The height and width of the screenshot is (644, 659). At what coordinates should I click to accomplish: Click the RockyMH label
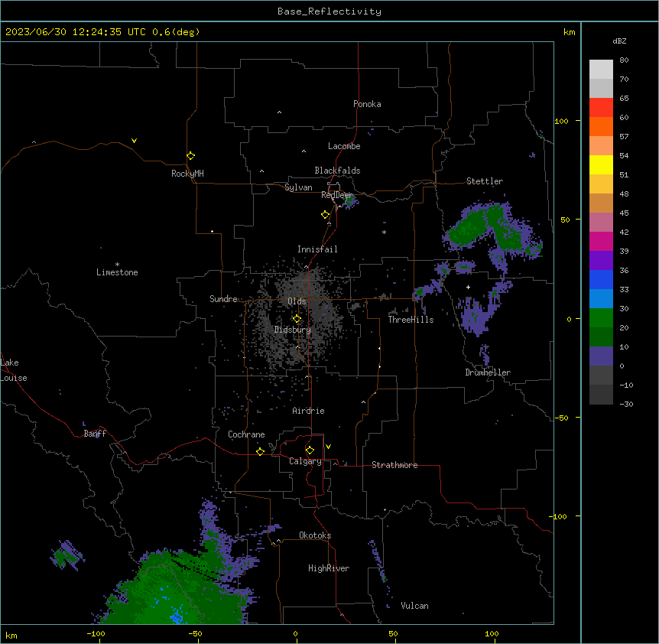(x=187, y=174)
